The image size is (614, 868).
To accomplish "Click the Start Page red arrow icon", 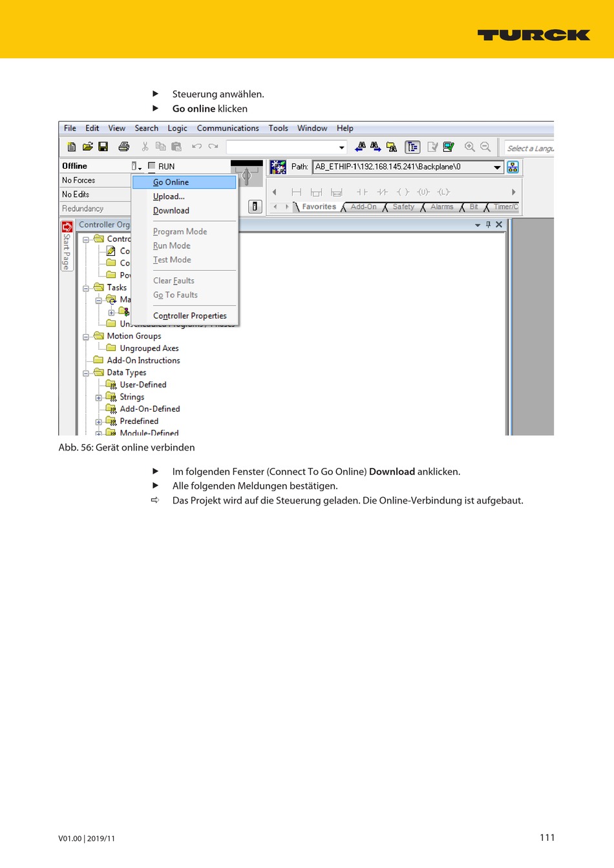I will 67,227.
